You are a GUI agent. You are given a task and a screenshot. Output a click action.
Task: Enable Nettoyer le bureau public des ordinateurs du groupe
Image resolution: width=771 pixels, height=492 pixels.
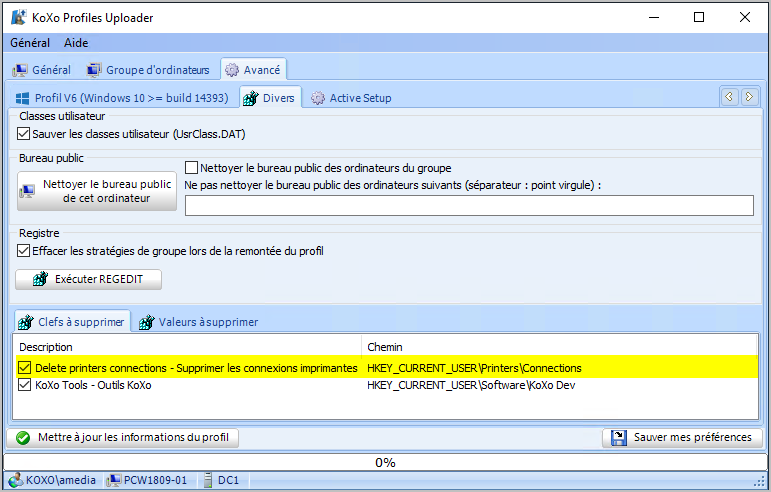(x=191, y=168)
